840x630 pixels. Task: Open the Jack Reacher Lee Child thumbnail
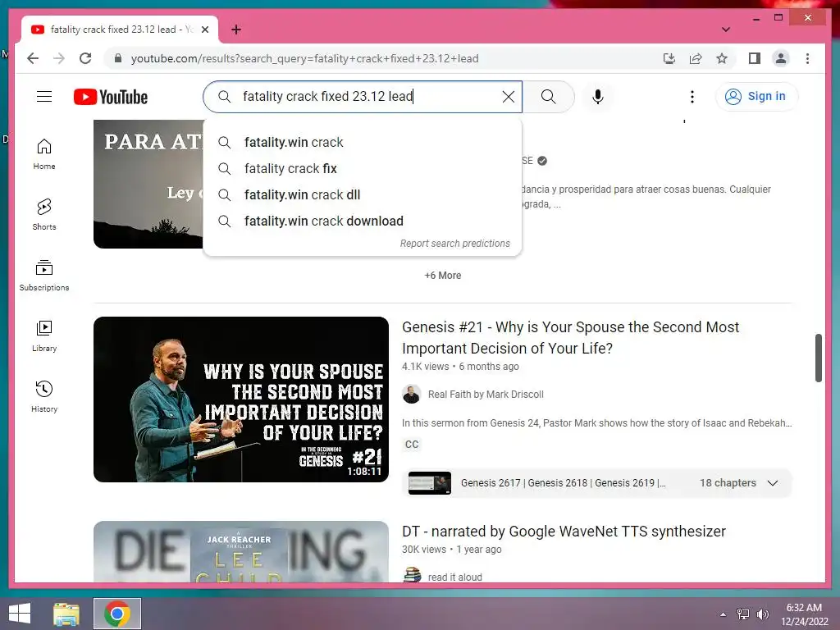pos(241,552)
